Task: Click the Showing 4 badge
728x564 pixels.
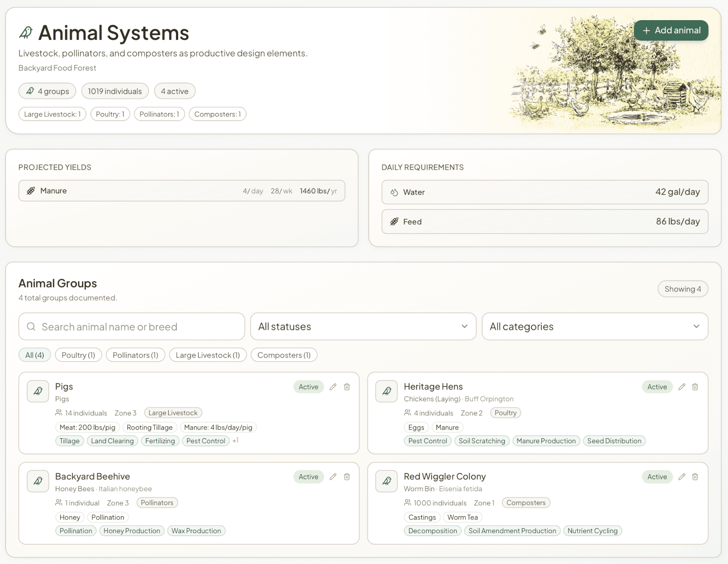Action: coord(683,289)
